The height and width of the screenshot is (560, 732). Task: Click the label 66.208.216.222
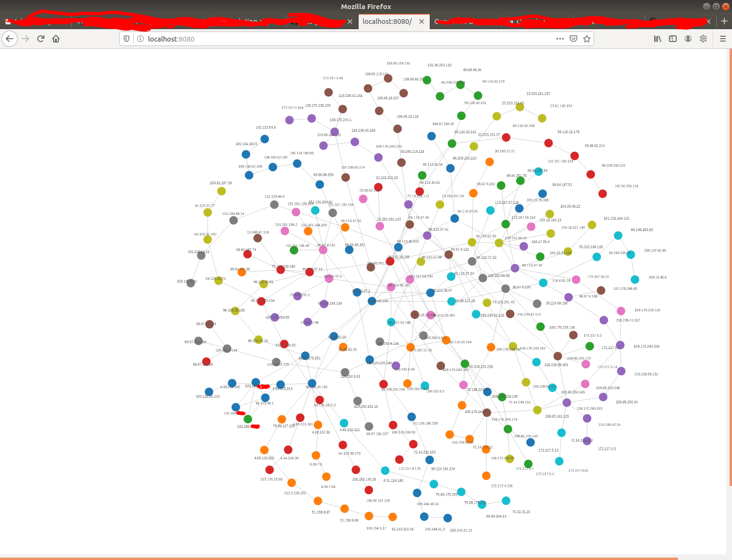pyautogui.click(x=614, y=166)
